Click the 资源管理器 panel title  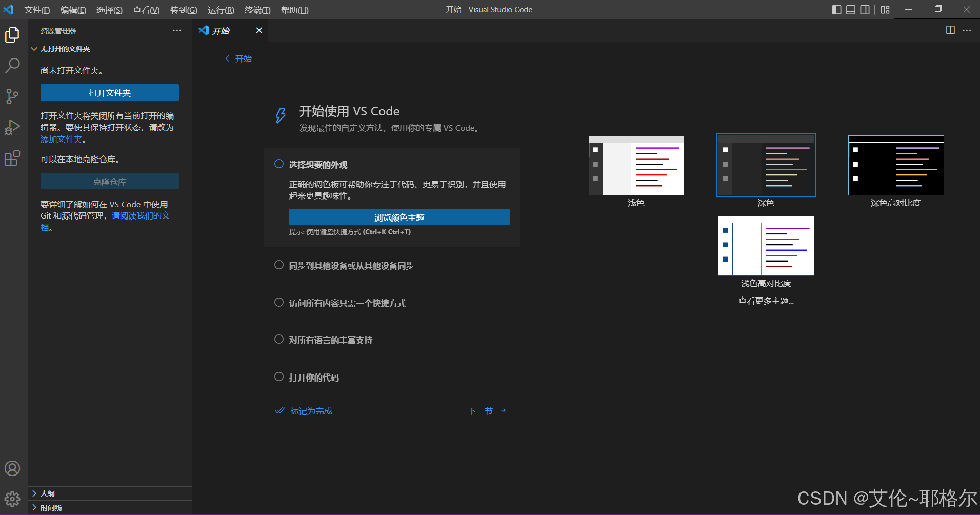pyautogui.click(x=58, y=31)
